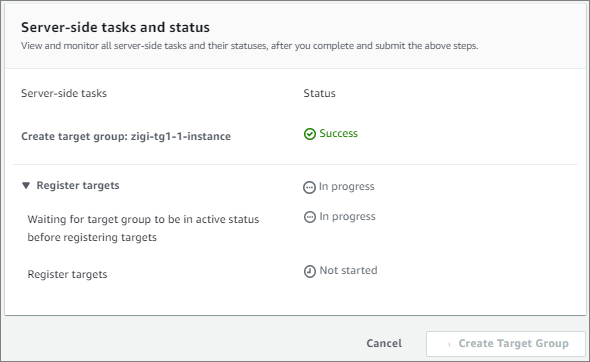The height and width of the screenshot is (362, 590).
Task: Collapse the Register targets section triangle
Action: point(26,185)
